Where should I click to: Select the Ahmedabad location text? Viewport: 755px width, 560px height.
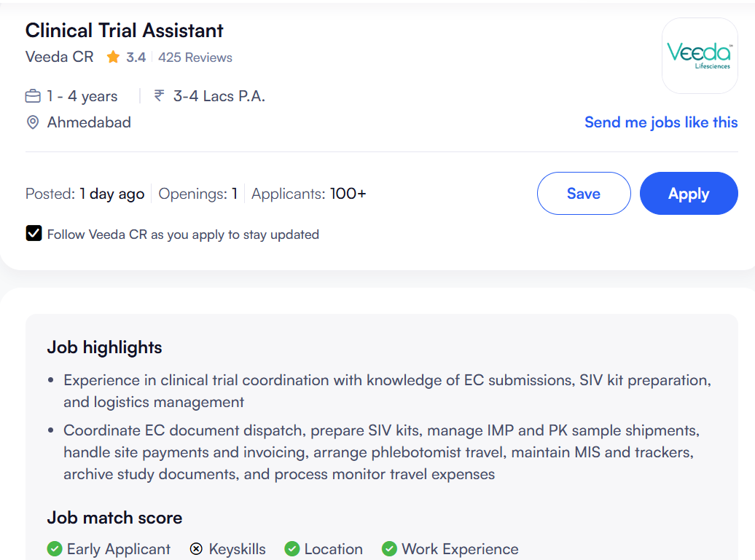89,122
